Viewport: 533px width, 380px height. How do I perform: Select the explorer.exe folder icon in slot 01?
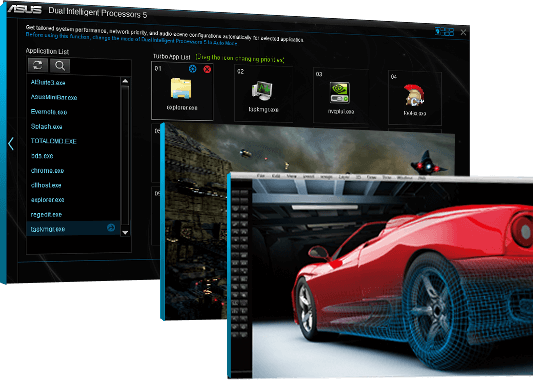[181, 88]
